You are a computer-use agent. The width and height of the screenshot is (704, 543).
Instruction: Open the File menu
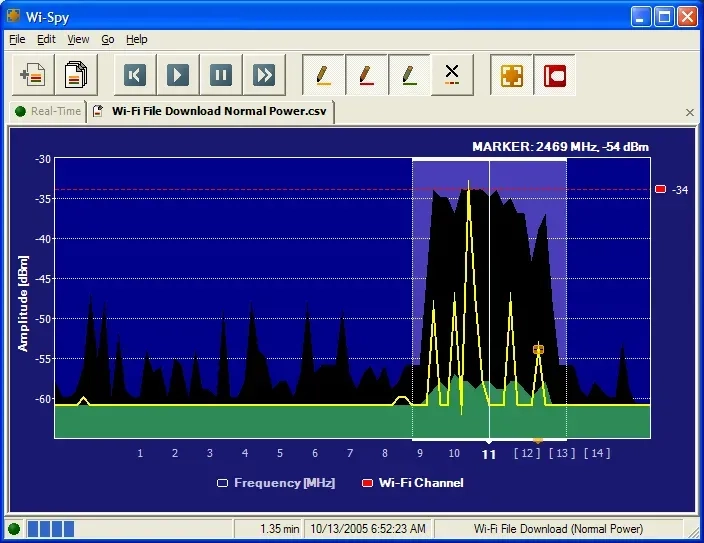pos(17,40)
